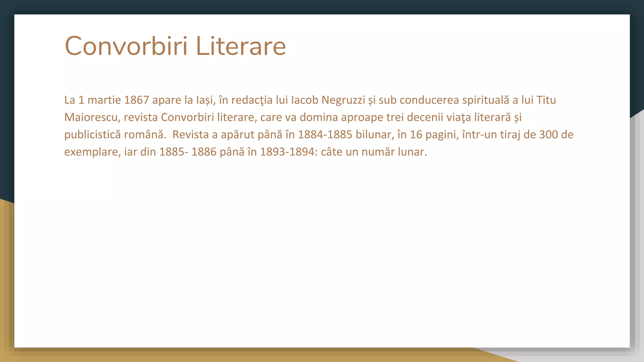
Task: Click the text '16 pagini'
Action: 434,134
